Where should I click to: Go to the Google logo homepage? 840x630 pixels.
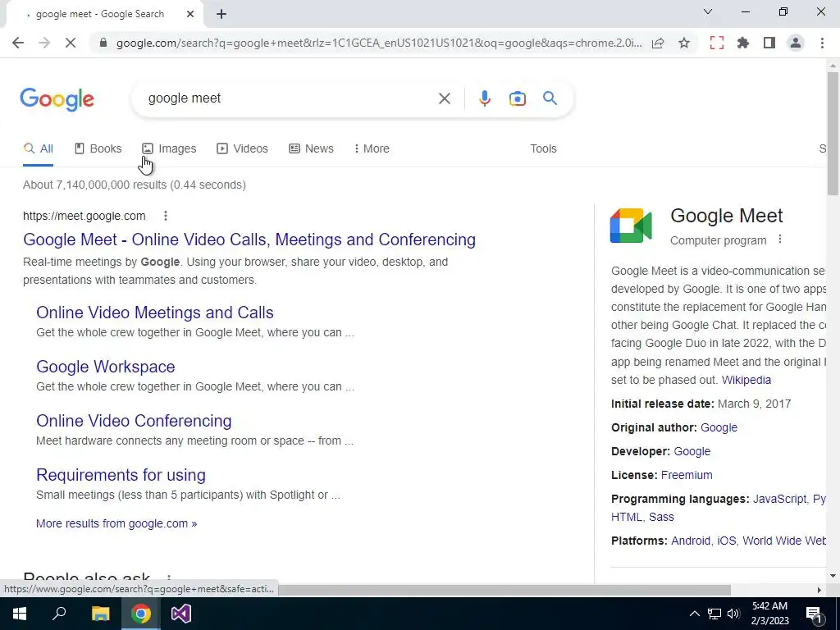pyautogui.click(x=57, y=99)
